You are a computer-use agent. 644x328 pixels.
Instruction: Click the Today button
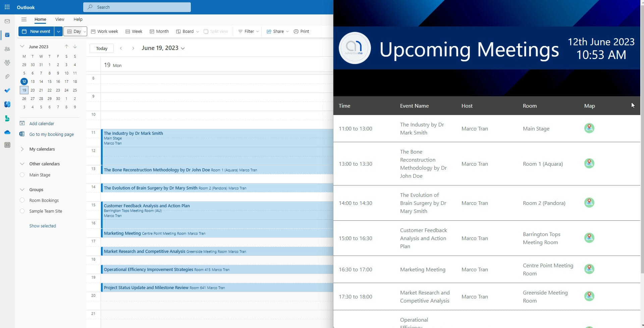click(x=101, y=48)
